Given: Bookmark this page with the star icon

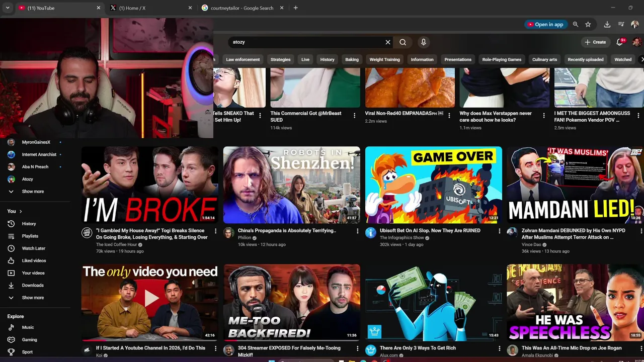Looking at the screenshot, I should (x=588, y=24).
